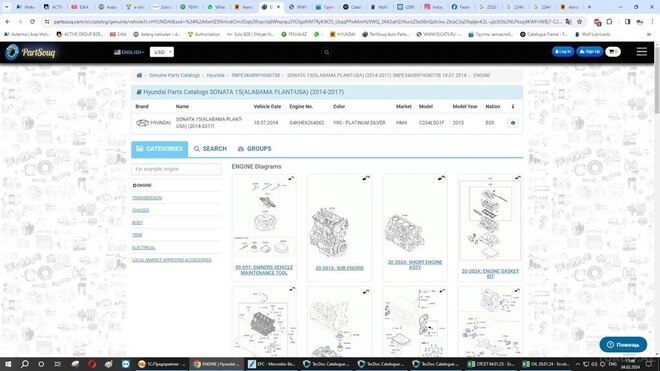Select the TRANSMISSION category
Image resolution: width=660 pixels, height=371 pixels.
147,198
